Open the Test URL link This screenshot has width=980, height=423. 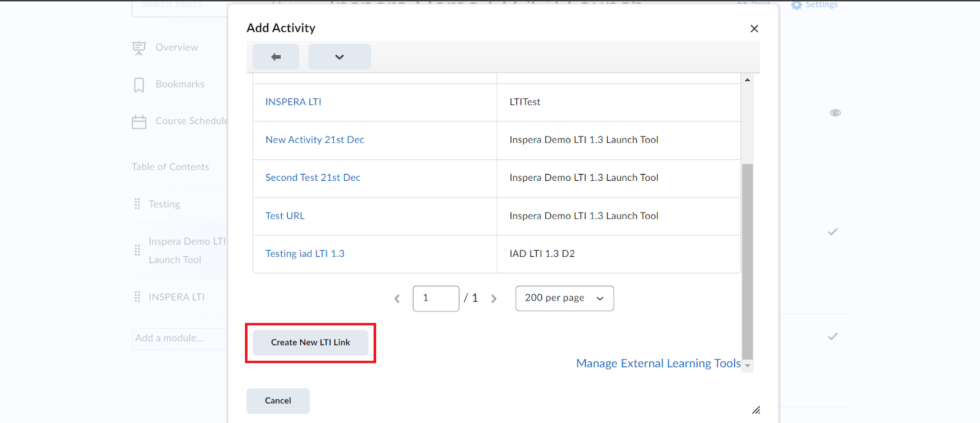click(x=285, y=216)
